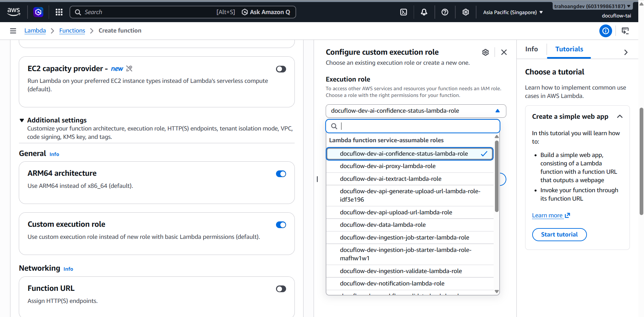Collapse the Execution role dropdown

pyautogui.click(x=416, y=111)
